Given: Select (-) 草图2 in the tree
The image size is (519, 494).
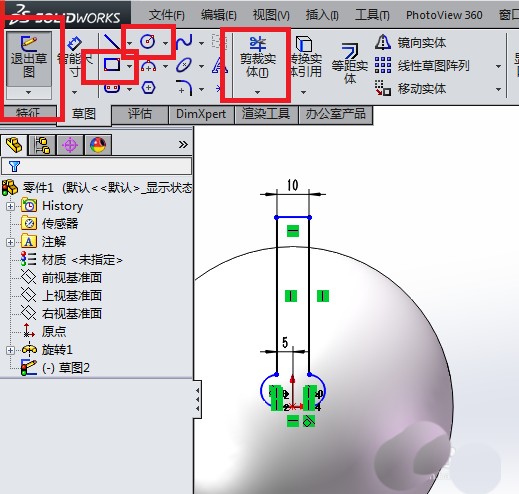Looking at the screenshot, I should pos(55,368).
